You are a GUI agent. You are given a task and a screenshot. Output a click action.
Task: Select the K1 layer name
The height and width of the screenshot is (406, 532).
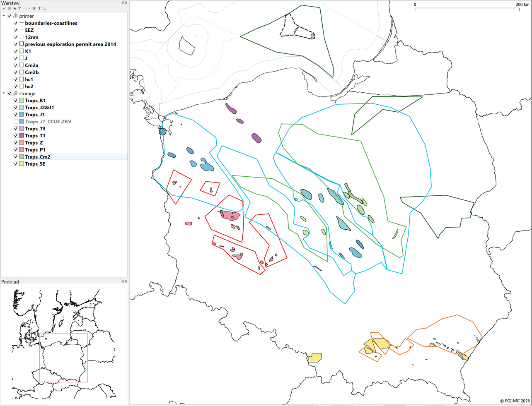[28, 51]
